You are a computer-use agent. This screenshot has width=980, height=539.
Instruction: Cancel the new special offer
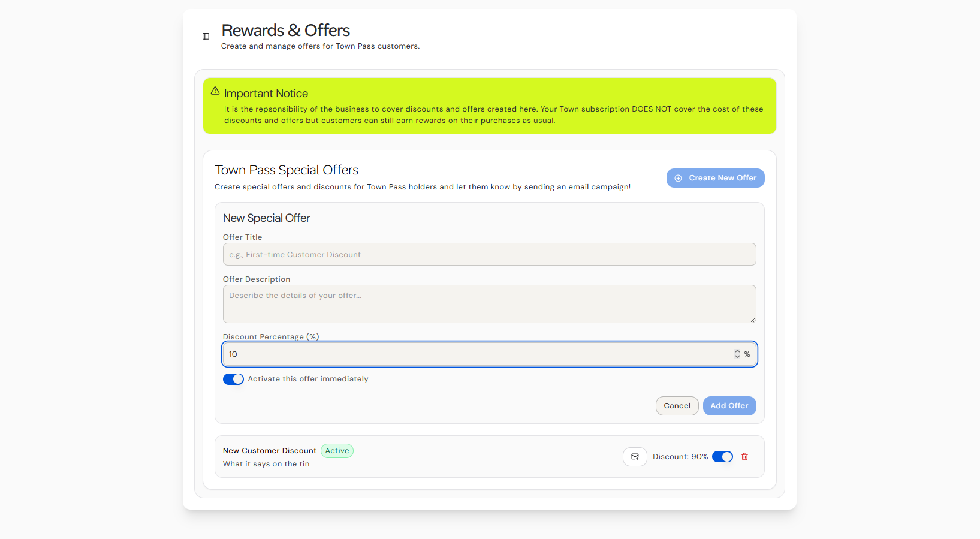(677, 406)
